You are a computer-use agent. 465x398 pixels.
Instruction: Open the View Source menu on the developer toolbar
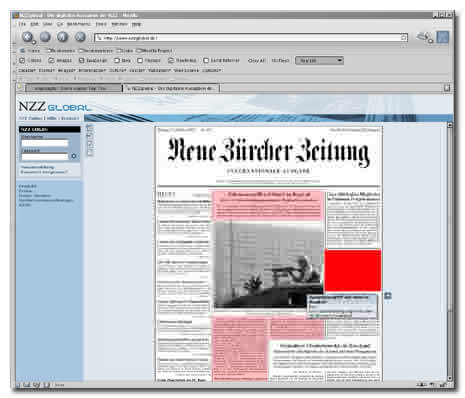click(186, 70)
